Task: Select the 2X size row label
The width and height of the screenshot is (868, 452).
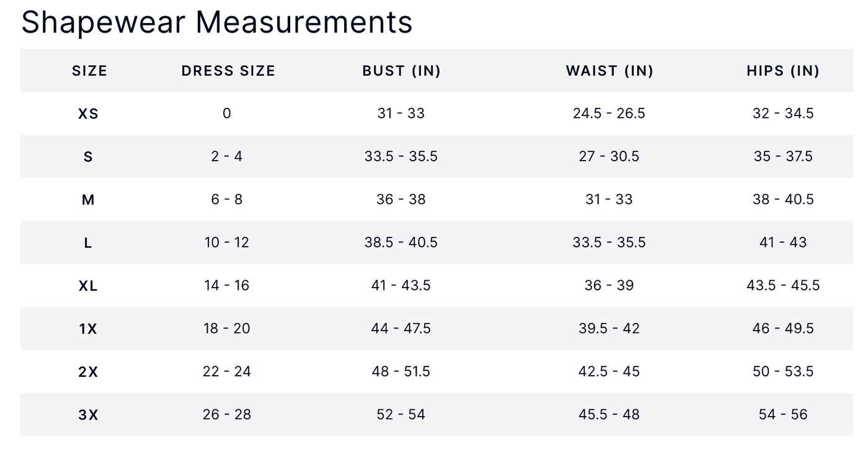Action: click(x=88, y=372)
